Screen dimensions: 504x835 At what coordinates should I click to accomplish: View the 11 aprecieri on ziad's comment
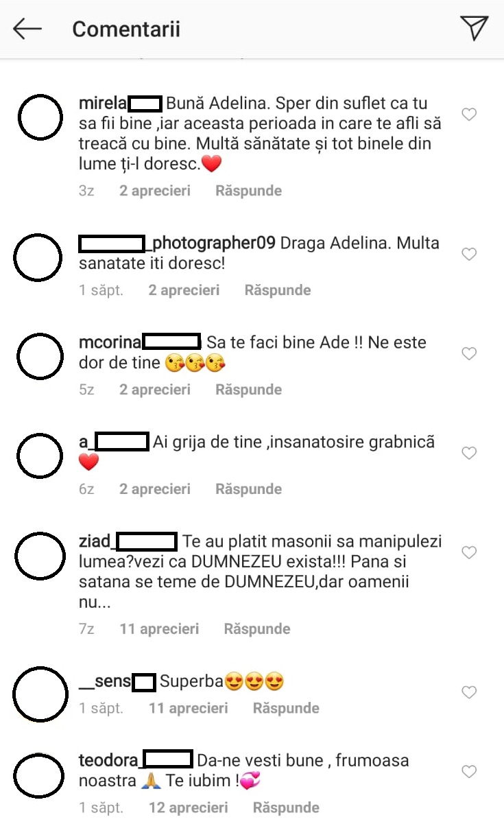[159, 628]
